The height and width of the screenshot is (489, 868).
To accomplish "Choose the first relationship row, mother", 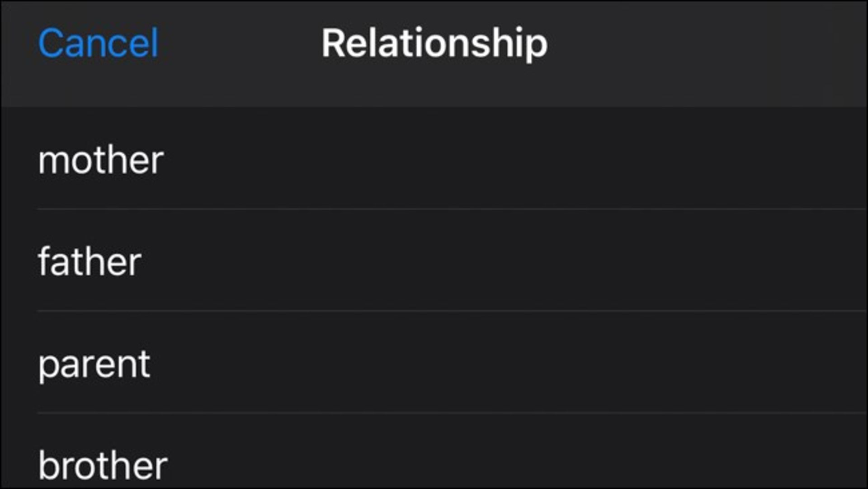I will [434, 158].
